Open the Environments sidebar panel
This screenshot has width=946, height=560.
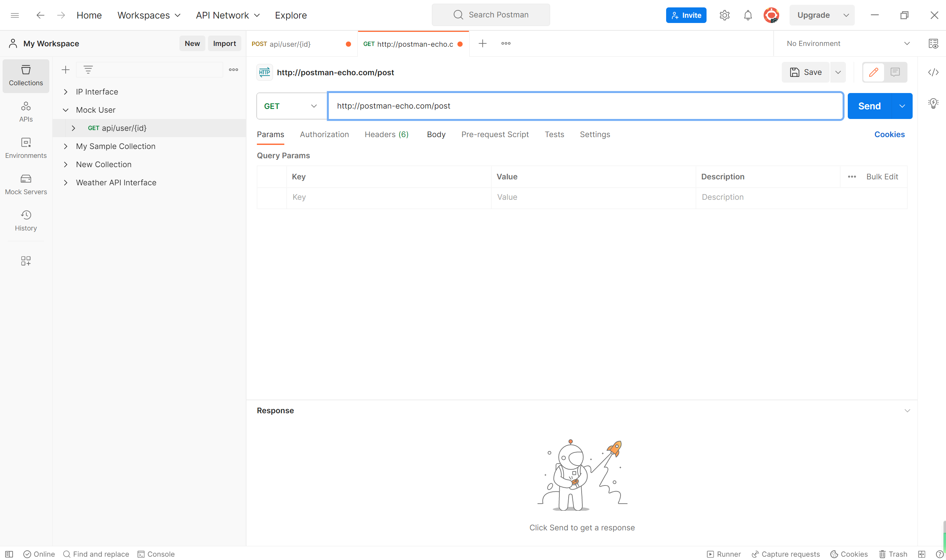[x=26, y=148]
